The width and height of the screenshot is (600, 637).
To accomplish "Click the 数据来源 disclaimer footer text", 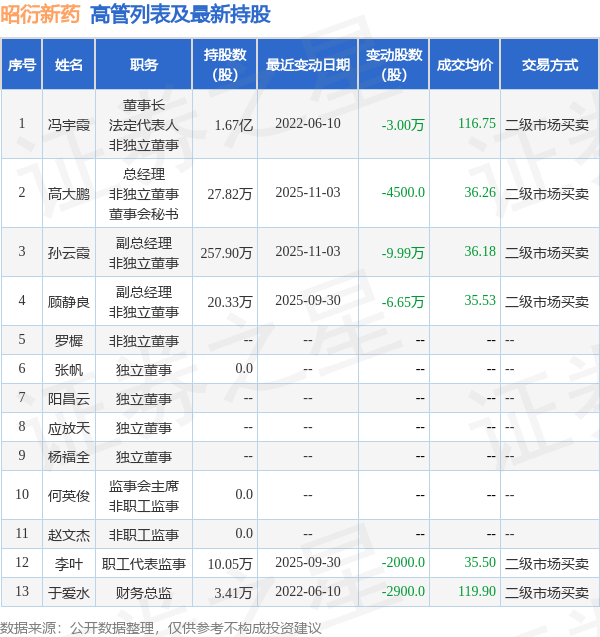I will (x=160, y=628).
